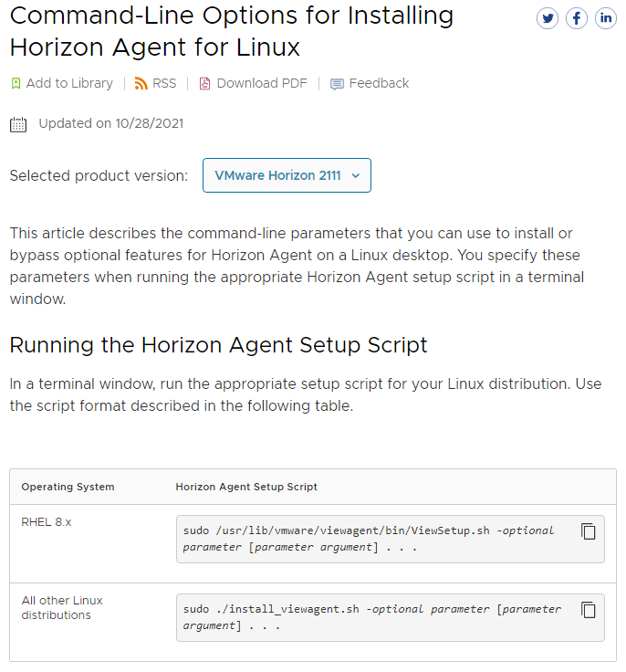
Task: Click the PDF file icon
Action: tap(205, 83)
